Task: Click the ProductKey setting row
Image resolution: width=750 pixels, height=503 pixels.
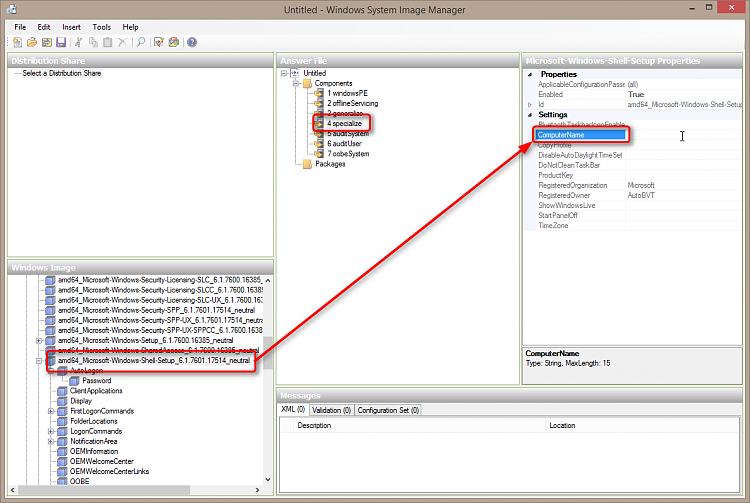Action: pos(632,175)
